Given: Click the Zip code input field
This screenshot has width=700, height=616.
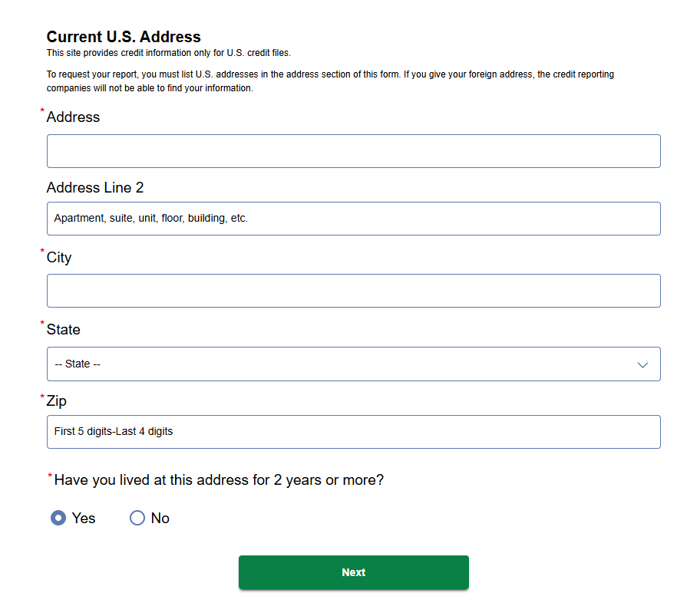Looking at the screenshot, I should point(353,432).
